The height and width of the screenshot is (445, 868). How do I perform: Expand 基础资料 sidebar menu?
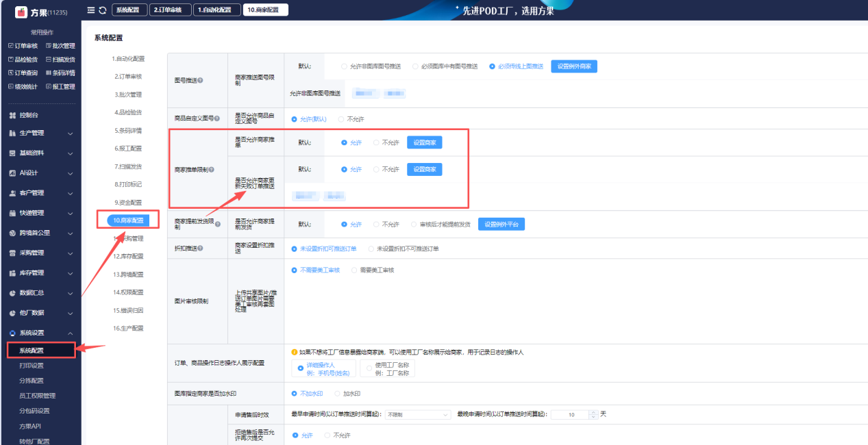[40, 153]
